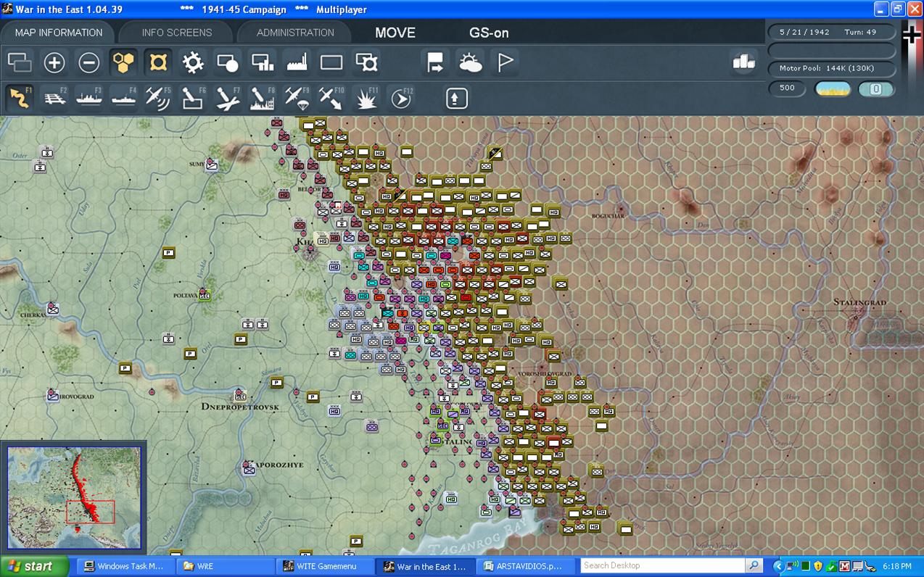Screen dimensions: 924x577
Task: Pick the F9 airborne parachute drop icon
Action: (x=297, y=98)
